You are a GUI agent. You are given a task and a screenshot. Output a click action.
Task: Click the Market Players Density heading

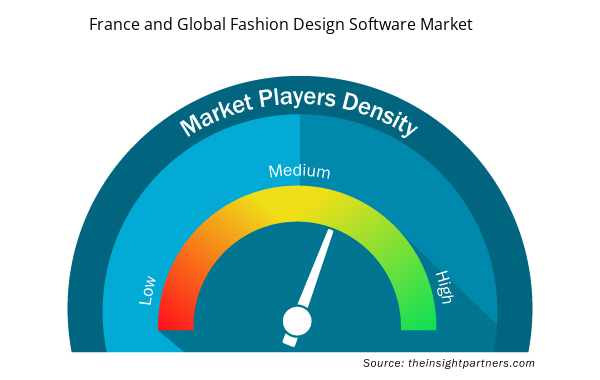pos(299,112)
